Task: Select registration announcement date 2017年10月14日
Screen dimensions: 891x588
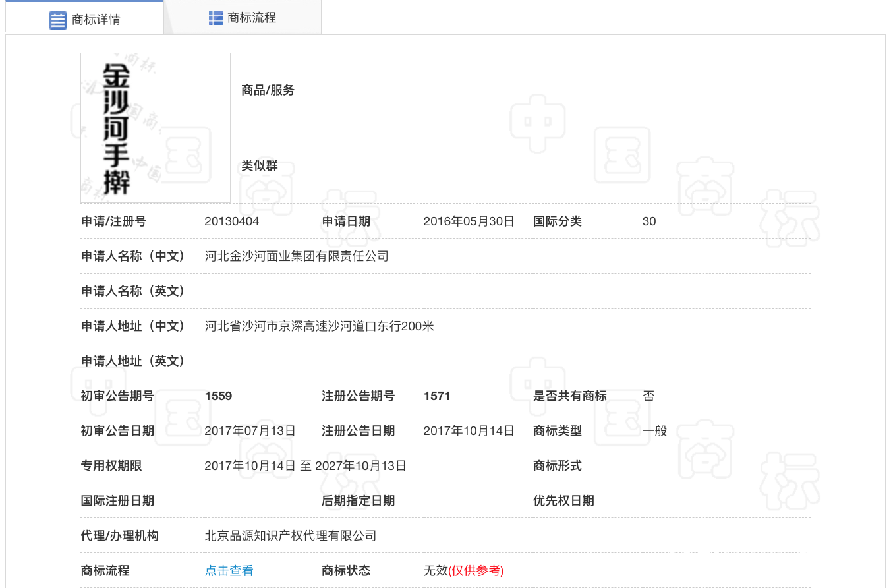Action: (469, 431)
